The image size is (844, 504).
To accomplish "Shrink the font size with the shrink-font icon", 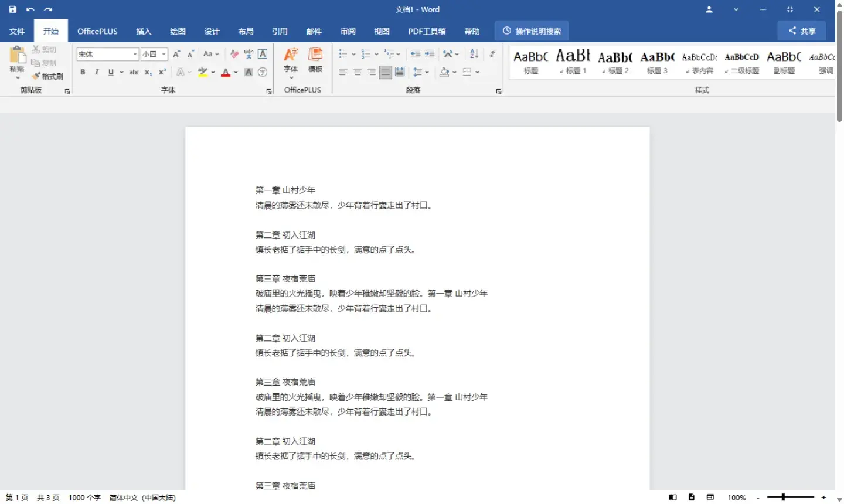I will [x=190, y=54].
